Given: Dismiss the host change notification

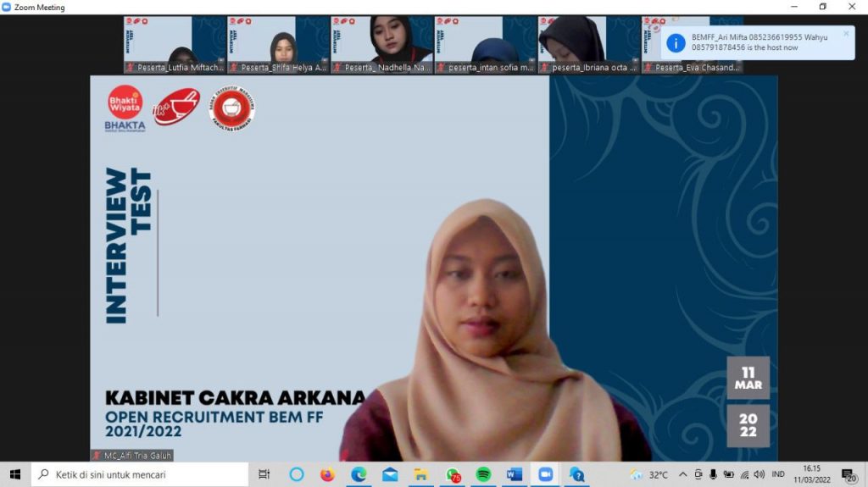Looking at the screenshot, I should [x=845, y=34].
